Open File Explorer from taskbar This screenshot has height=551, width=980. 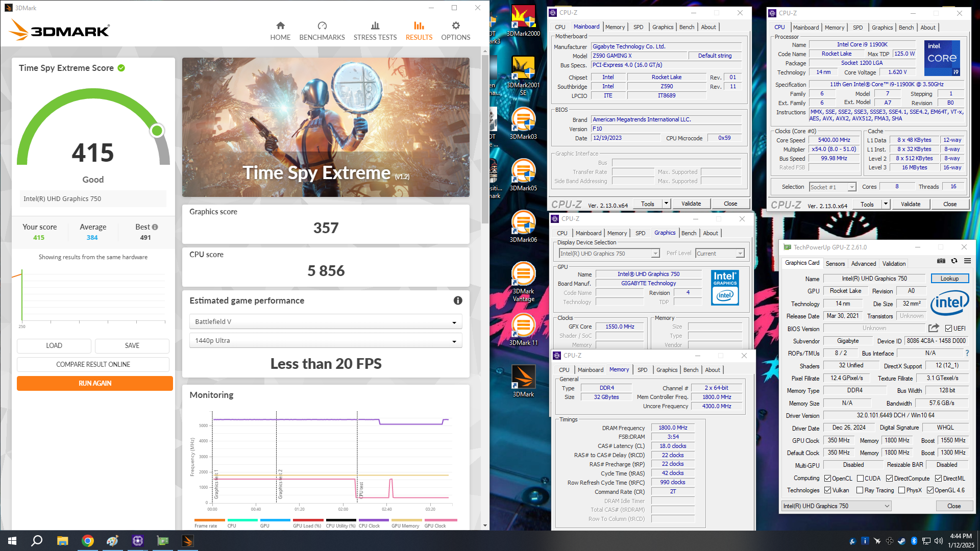point(62,541)
